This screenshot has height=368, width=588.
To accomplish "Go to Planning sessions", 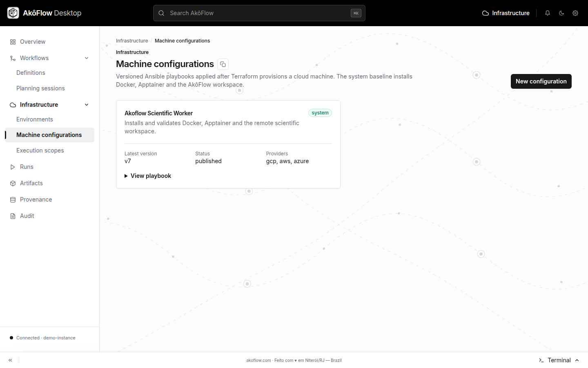I will pyautogui.click(x=49, y=88).
